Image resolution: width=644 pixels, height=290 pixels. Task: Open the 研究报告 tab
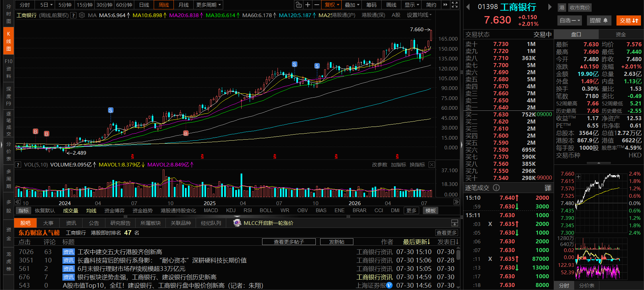pyautogui.click(x=120, y=223)
